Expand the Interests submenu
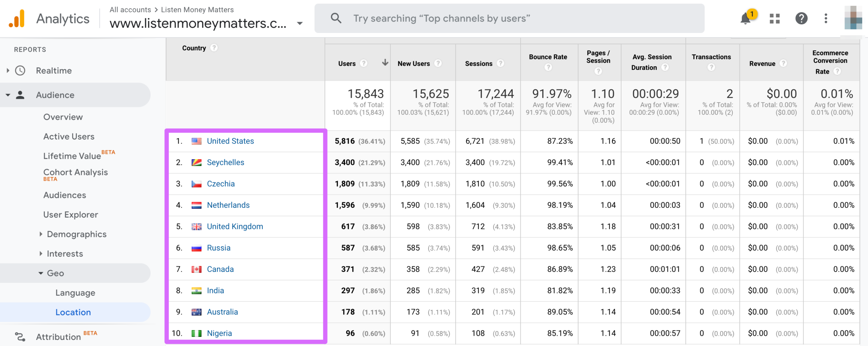868x346 pixels. tap(41, 253)
